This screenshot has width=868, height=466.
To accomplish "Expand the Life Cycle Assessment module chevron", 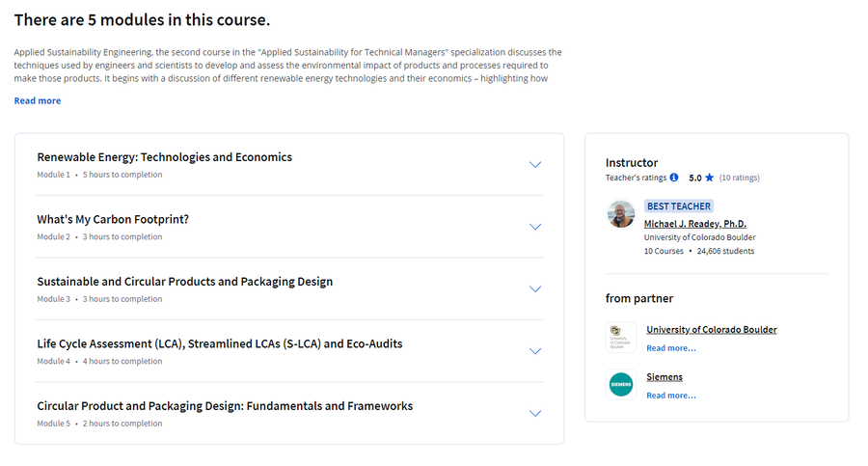I will click(x=534, y=351).
